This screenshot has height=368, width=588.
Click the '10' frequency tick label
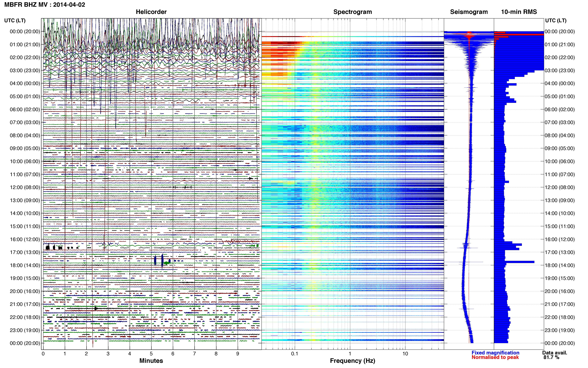click(405, 354)
